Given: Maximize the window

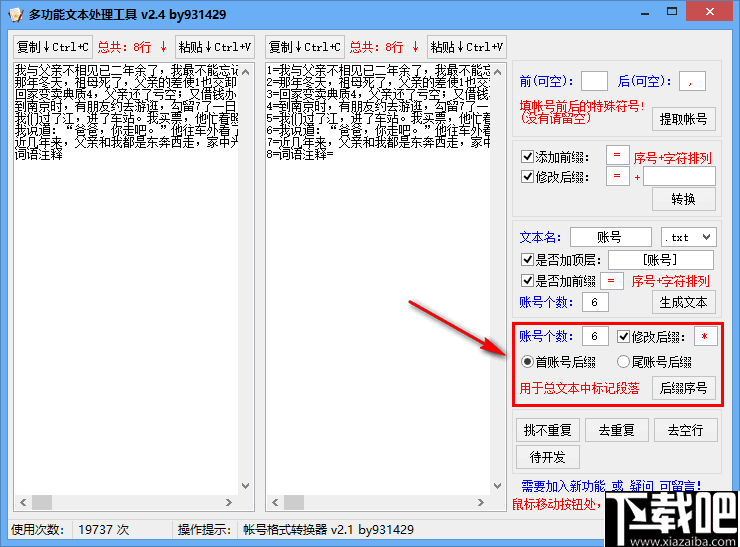Looking at the screenshot, I should [x=672, y=12].
